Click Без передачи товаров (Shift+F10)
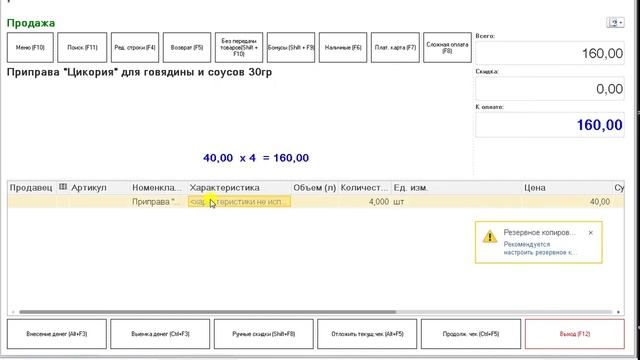This screenshot has height=360, width=640. pyautogui.click(x=239, y=47)
